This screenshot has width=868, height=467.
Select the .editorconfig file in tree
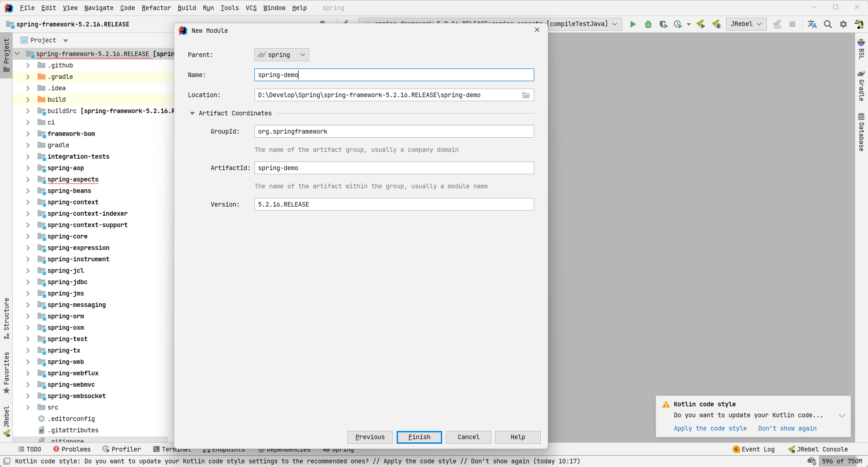(71, 419)
